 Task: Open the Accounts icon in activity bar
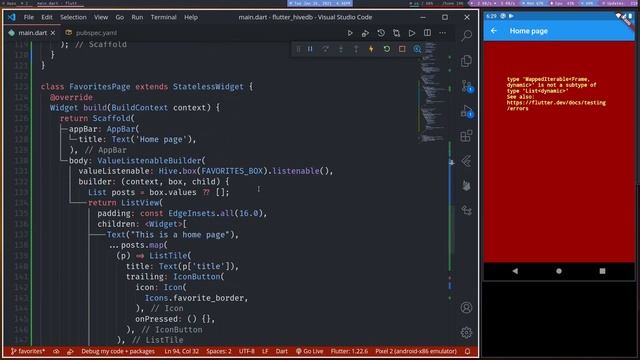(x=467, y=308)
